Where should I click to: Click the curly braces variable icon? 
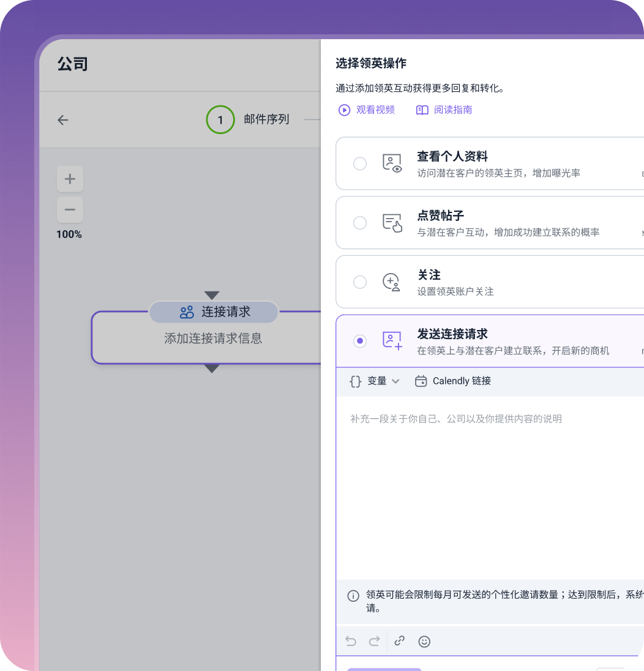click(355, 381)
